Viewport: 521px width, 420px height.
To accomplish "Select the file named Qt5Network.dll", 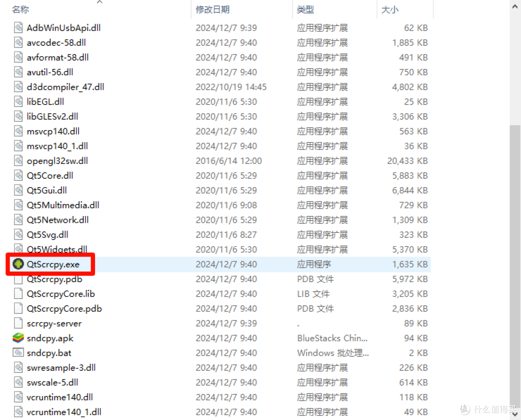I will point(58,220).
